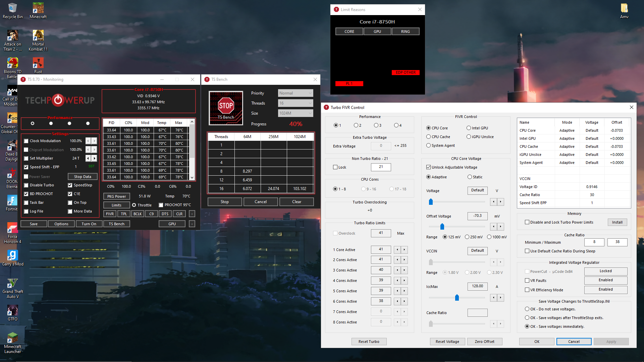
Task: Increase 1 Core Active turbo ratio
Action: click(404, 250)
